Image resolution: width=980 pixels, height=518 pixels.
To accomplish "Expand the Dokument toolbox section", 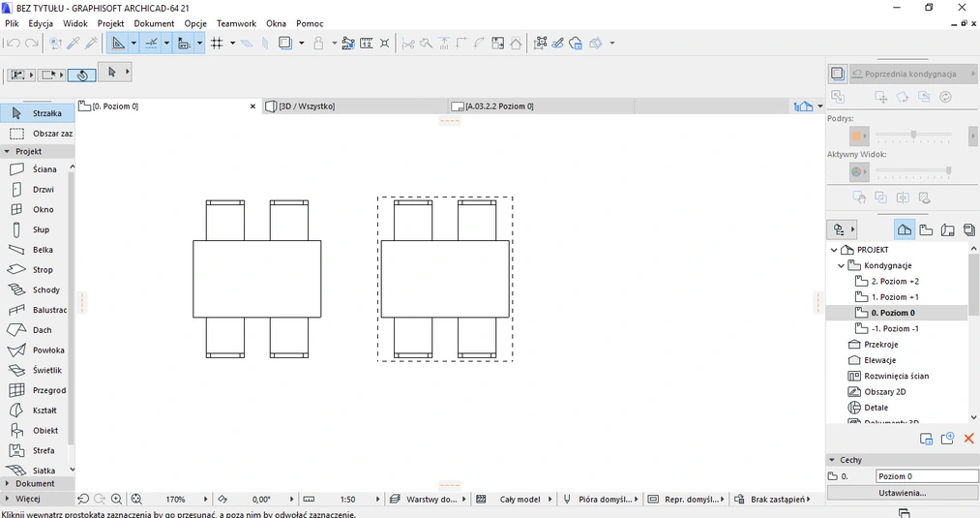I will pyautogui.click(x=37, y=483).
